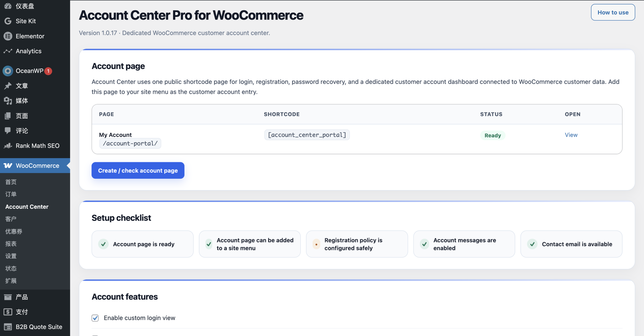Click the OceanWP red notification badge

click(48, 71)
